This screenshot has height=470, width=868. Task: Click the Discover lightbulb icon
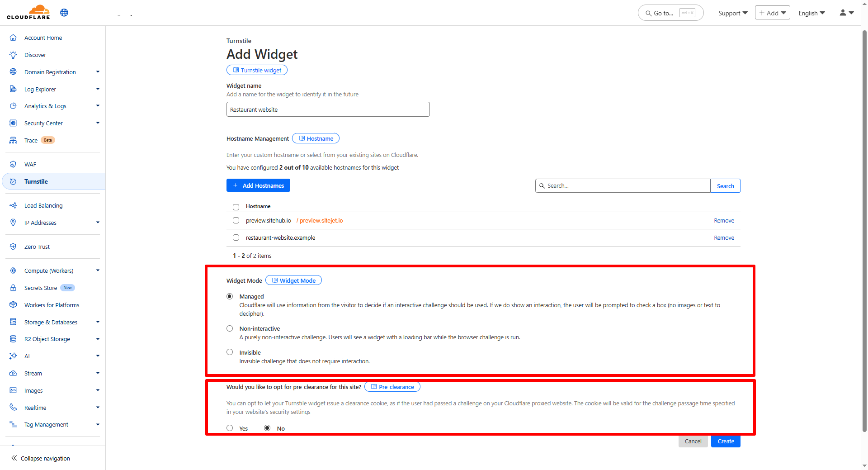tap(13, 55)
